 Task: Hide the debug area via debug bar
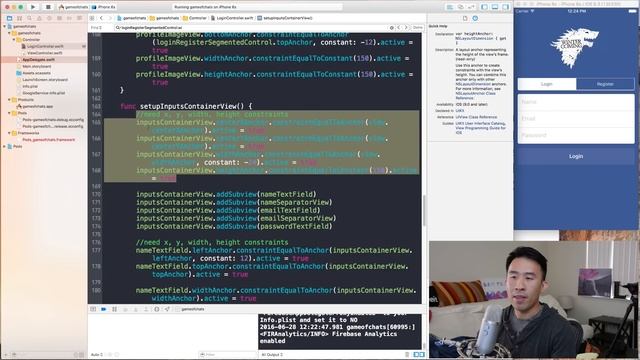click(x=93, y=309)
